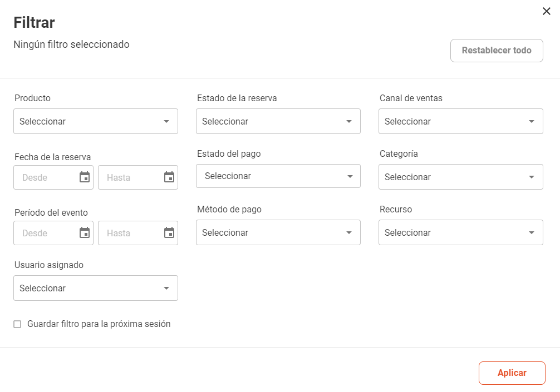Close the Filtrar dialog with X icon

[x=546, y=11]
